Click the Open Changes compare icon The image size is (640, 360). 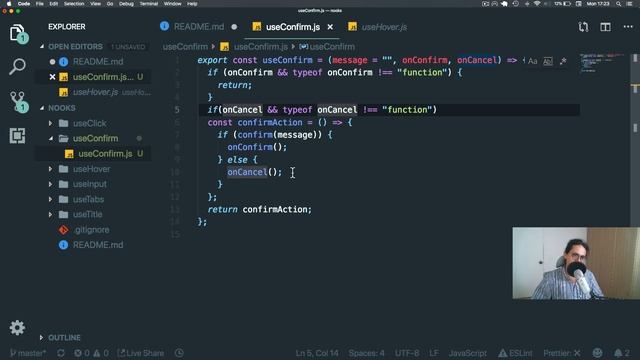583,27
